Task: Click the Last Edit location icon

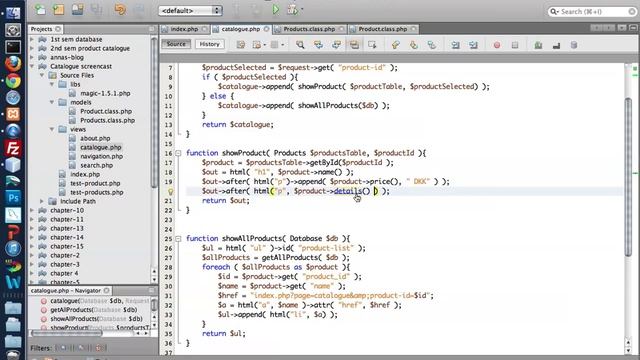Action: 241,45
